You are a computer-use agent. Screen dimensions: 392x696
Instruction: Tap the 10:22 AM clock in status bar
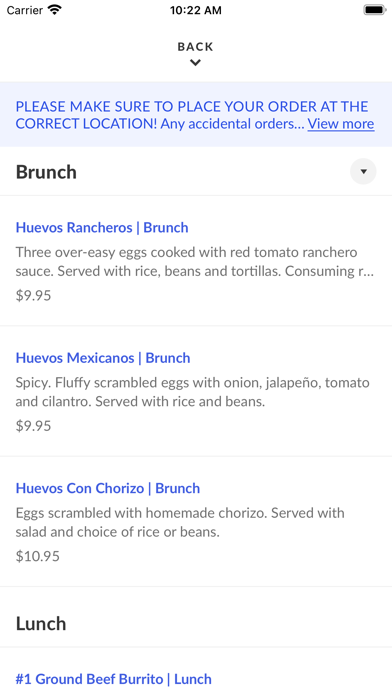pos(195,10)
